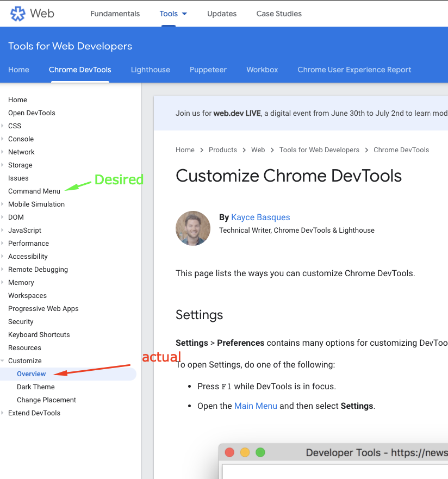Click the author profile photo
This screenshot has width=448, height=479.
click(x=193, y=228)
